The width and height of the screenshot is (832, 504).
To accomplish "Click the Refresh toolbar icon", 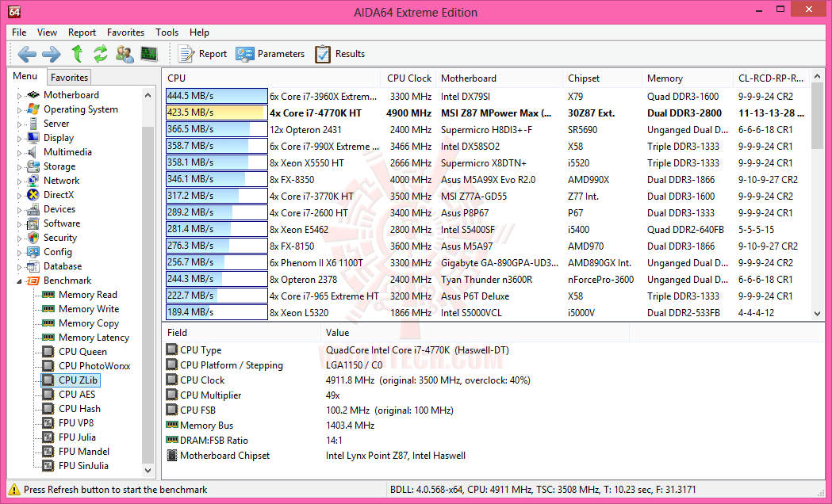I will pyautogui.click(x=100, y=54).
